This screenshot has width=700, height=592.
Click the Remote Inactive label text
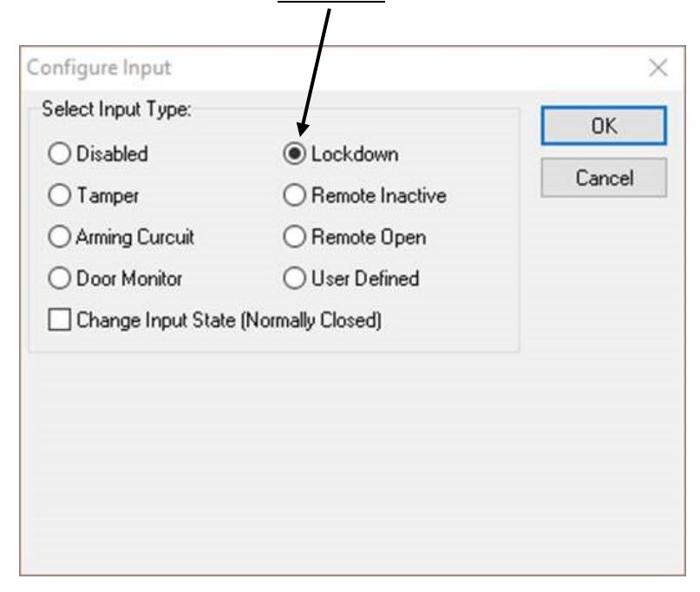click(x=379, y=195)
